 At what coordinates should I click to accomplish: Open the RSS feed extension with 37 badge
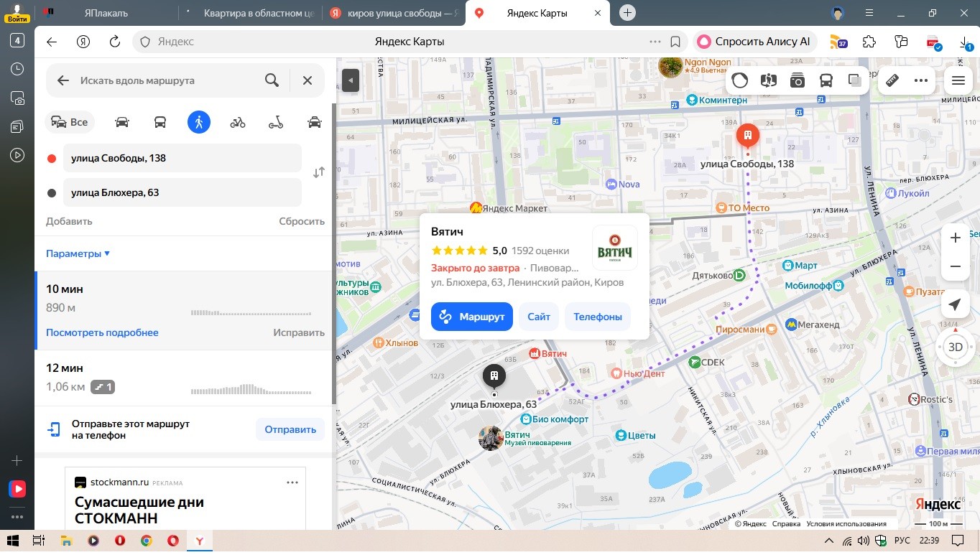tap(838, 42)
